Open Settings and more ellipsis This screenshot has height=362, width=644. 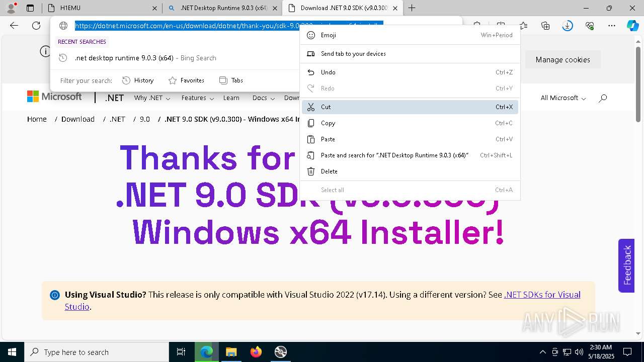tap(612, 26)
